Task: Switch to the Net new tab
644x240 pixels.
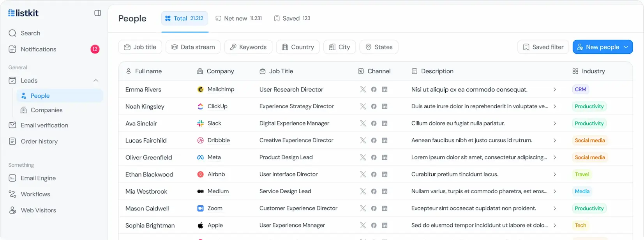Action: [239, 18]
